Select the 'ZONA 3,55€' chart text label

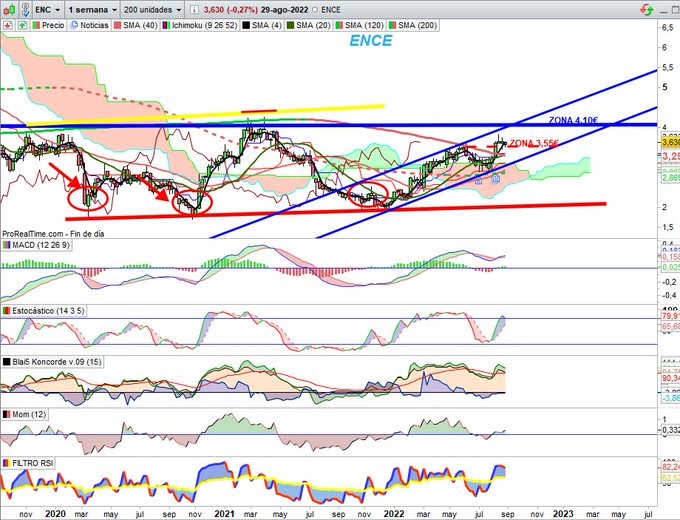click(533, 143)
